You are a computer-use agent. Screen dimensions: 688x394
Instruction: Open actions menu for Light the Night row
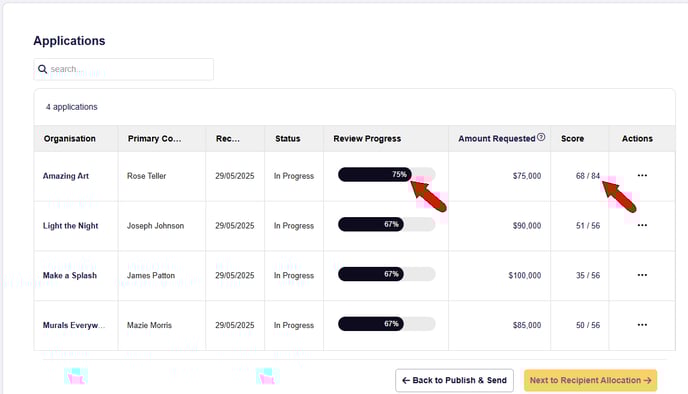pyautogui.click(x=642, y=225)
